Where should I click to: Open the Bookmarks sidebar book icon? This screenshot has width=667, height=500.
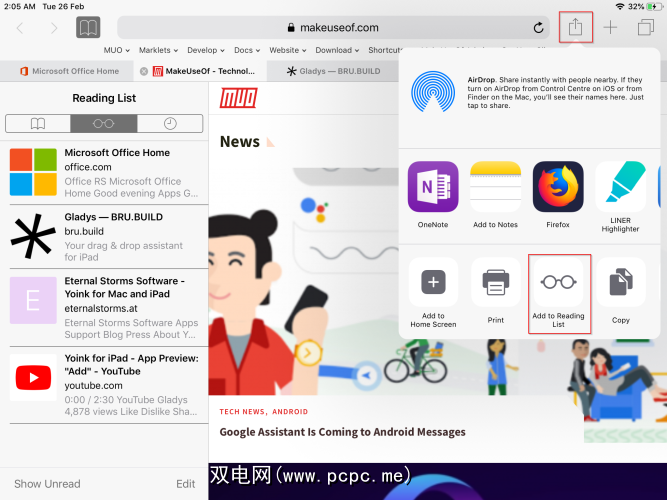point(88,28)
